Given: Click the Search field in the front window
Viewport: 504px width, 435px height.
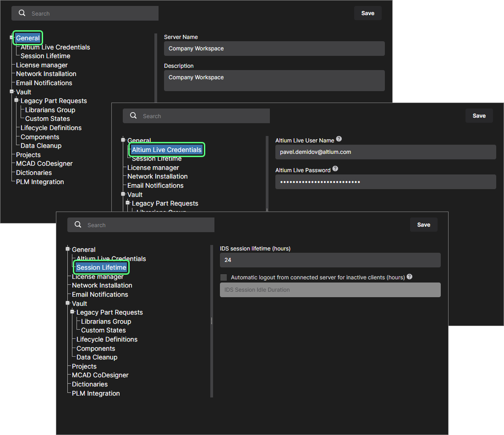Looking at the screenshot, I should click(x=141, y=225).
